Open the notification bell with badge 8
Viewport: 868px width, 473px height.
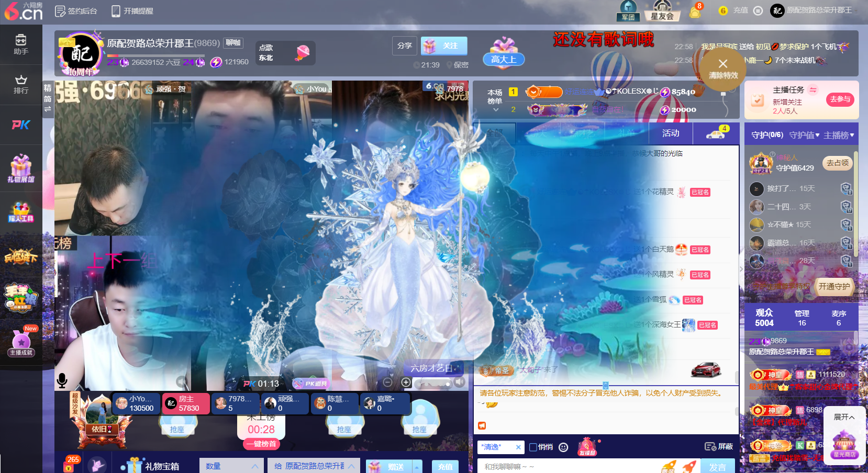[x=695, y=11]
